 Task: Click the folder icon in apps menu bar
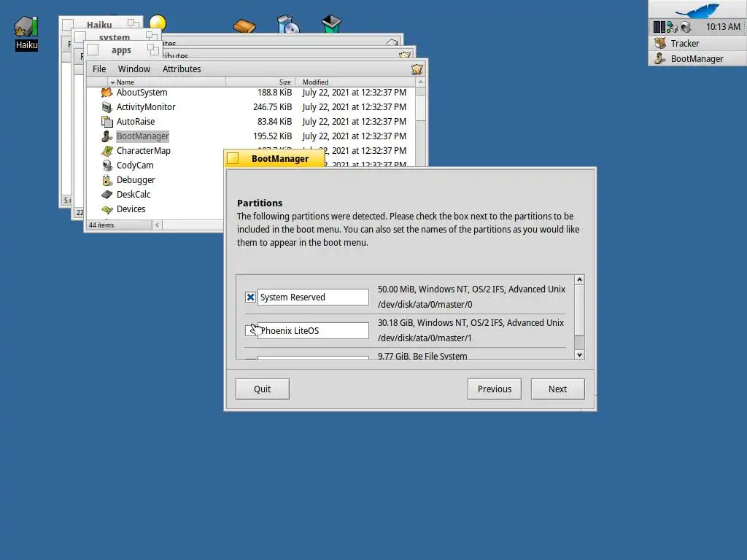417,69
